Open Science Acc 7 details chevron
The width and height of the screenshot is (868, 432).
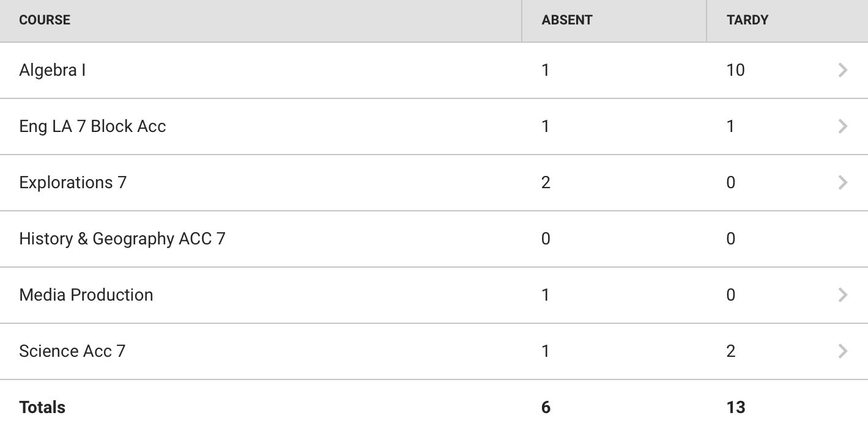[x=843, y=351]
